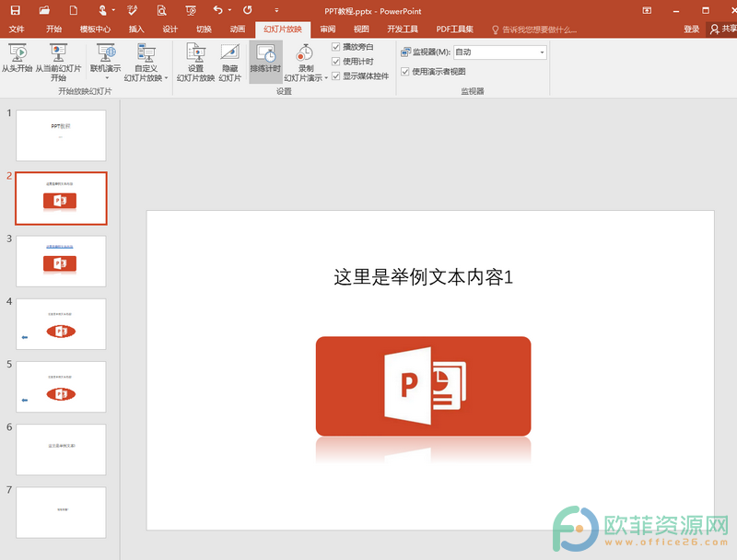Image resolution: width=737 pixels, height=560 pixels.
Task: Switch to the 动画 tab
Action: [x=238, y=29]
